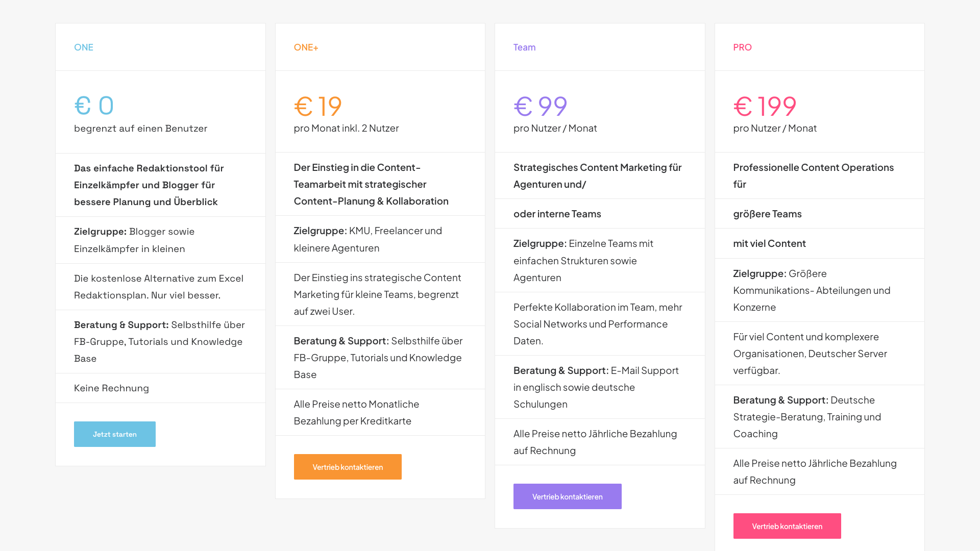Select the Team plan header

(x=524, y=47)
